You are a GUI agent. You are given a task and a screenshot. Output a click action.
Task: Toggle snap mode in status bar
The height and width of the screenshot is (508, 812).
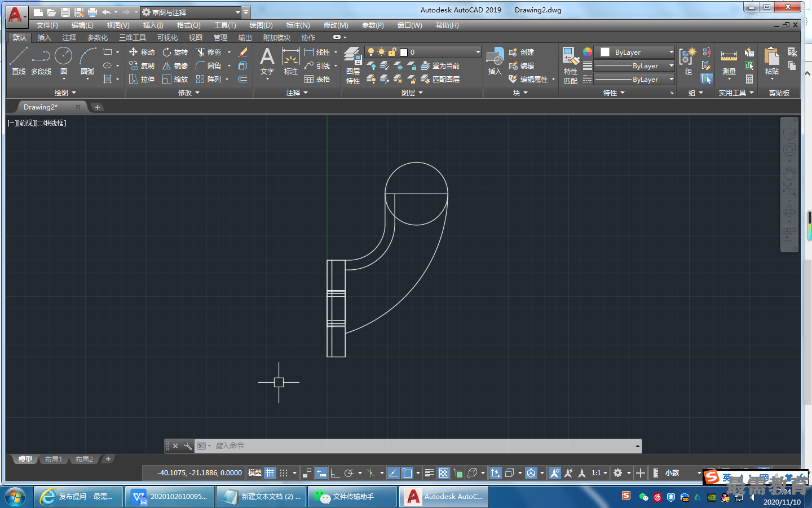click(284, 473)
